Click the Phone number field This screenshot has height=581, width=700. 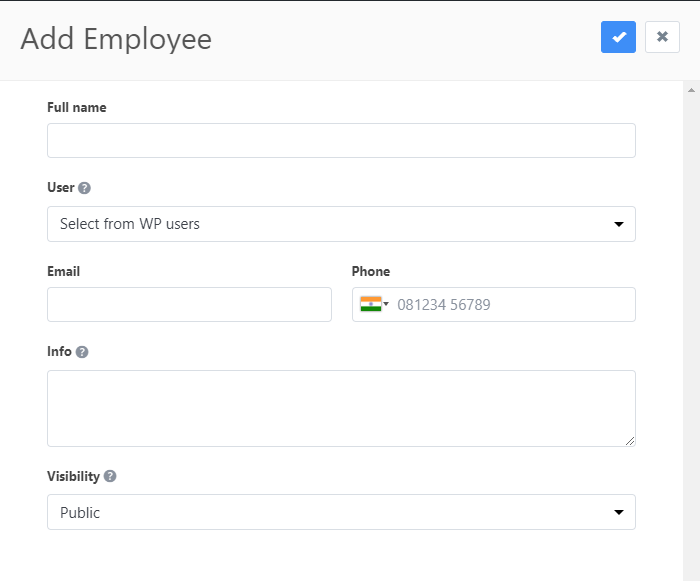[x=494, y=304]
